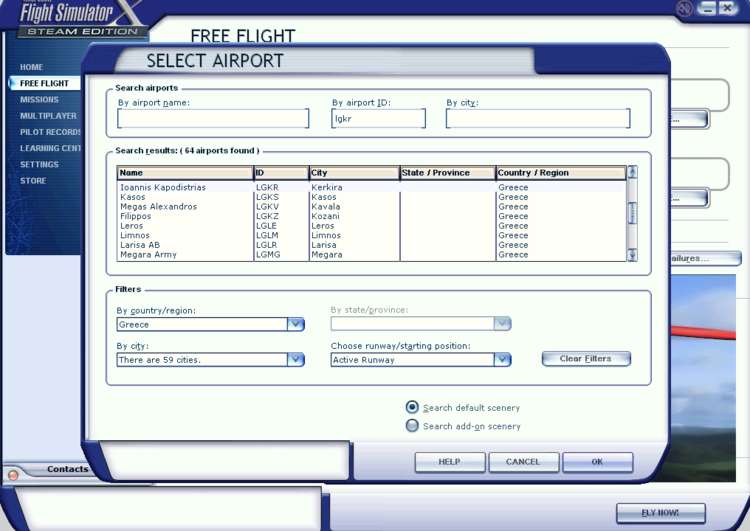Viewport: 750px width, 531px height.
Task: Click the Kozani city cell
Action: click(325, 216)
